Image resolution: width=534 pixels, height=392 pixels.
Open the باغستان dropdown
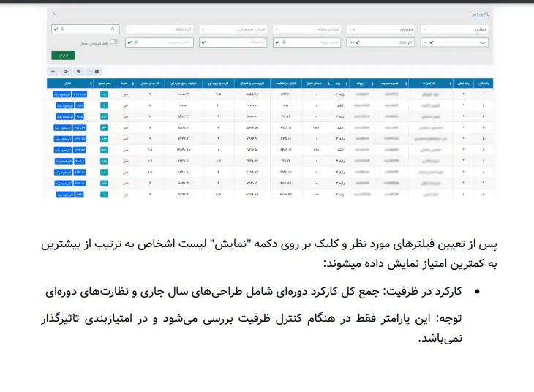[x=380, y=29]
